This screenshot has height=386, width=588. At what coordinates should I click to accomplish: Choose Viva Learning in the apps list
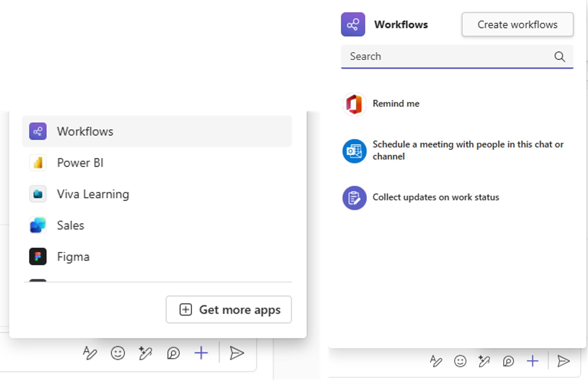pos(93,194)
